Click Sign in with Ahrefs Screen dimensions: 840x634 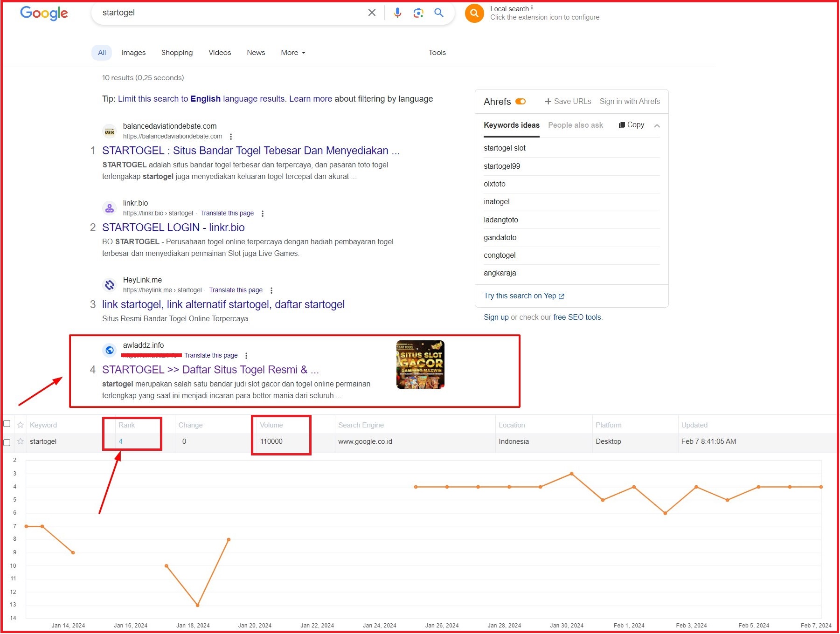(630, 102)
